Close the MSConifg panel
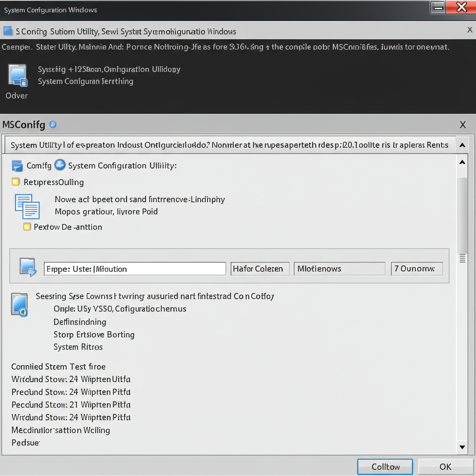This screenshot has height=476, width=476. (x=463, y=125)
